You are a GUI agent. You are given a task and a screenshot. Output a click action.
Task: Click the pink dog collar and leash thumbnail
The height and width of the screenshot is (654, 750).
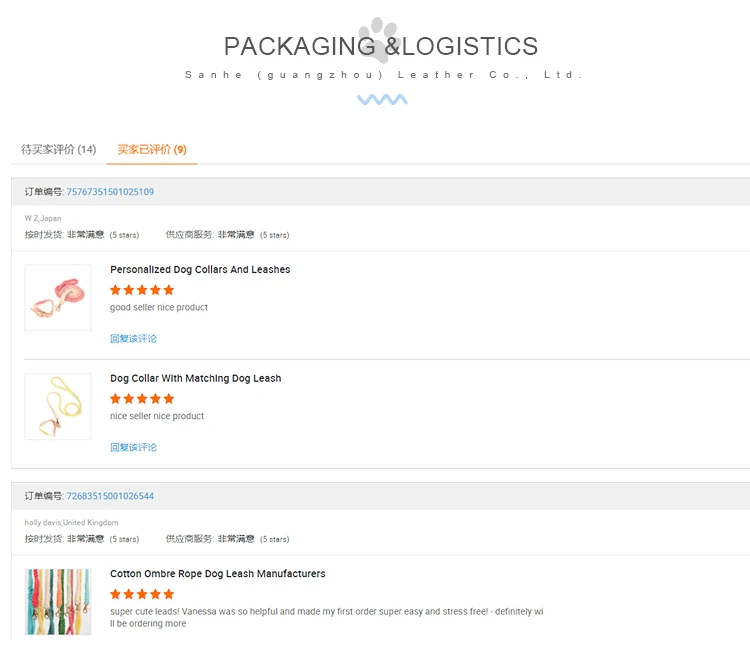coord(58,297)
